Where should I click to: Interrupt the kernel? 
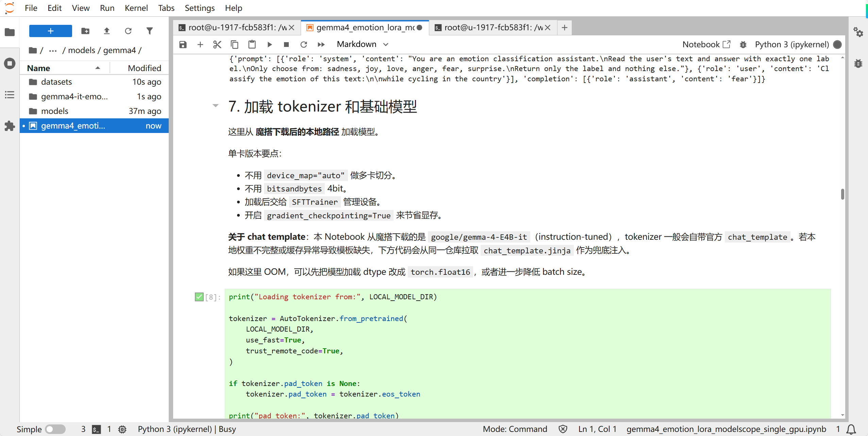[286, 45]
